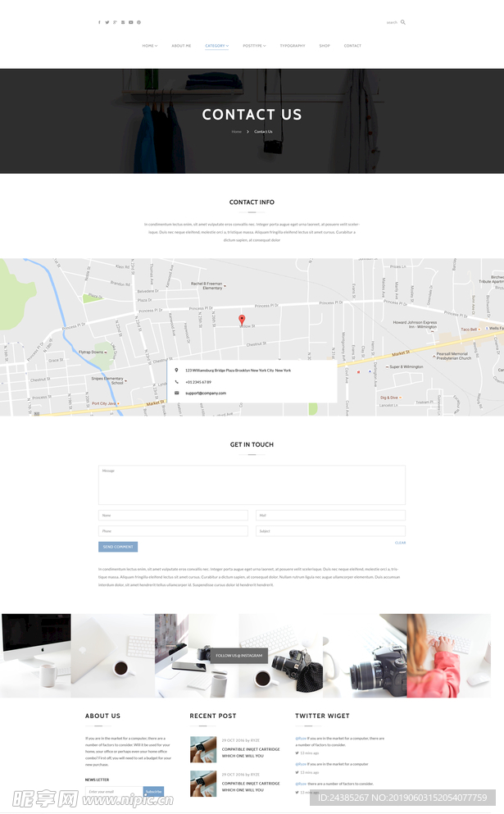Open the YouTube icon in the header
504x814 pixels.
click(130, 22)
